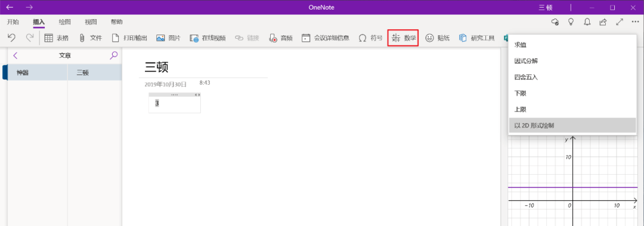
Task: Click the note container width arrows
Action: (x=197, y=94)
